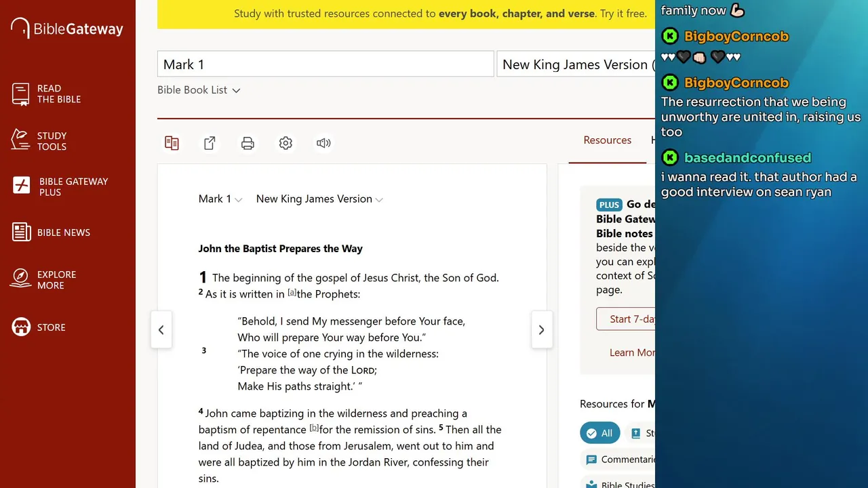Play audio Bible speaker icon
This screenshot has width=868, height=488.
point(323,143)
